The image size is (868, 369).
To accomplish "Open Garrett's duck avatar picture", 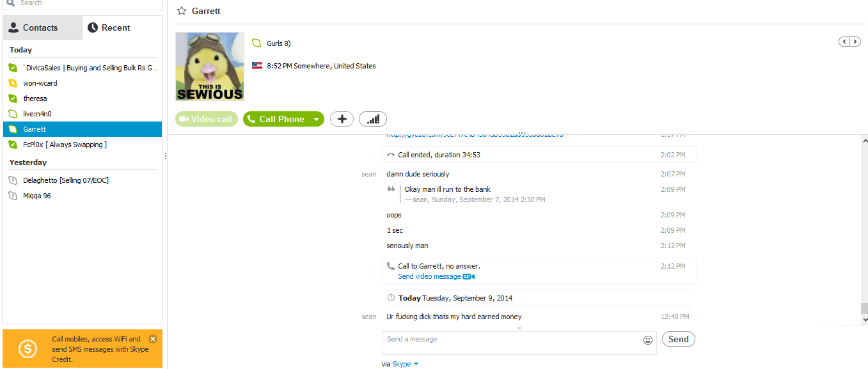I will click(x=210, y=67).
